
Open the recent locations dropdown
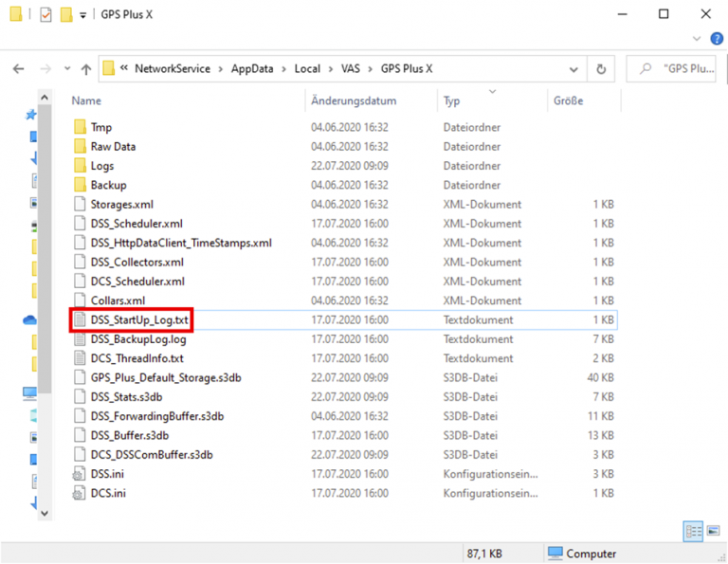point(65,69)
